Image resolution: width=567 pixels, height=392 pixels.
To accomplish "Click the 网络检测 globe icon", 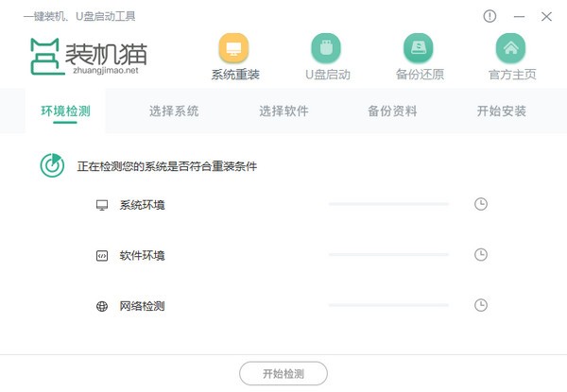I will pyautogui.click(x=102, y=306).
